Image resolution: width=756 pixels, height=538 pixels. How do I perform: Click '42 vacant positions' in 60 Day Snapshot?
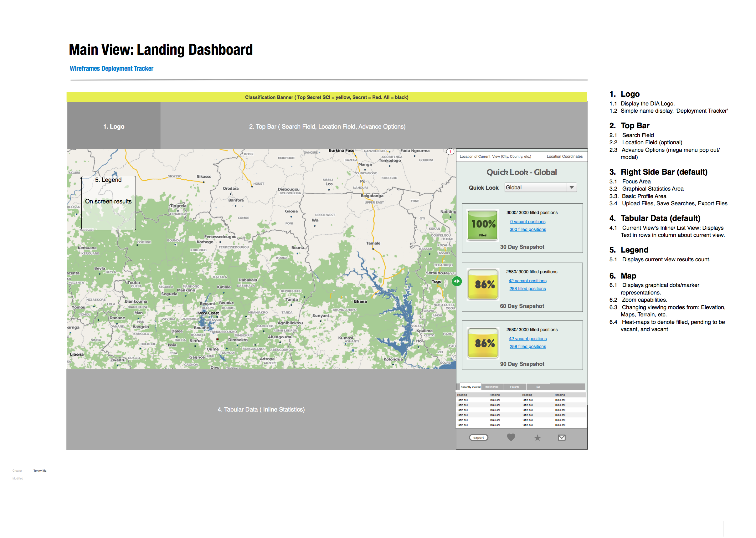point(527,281)
